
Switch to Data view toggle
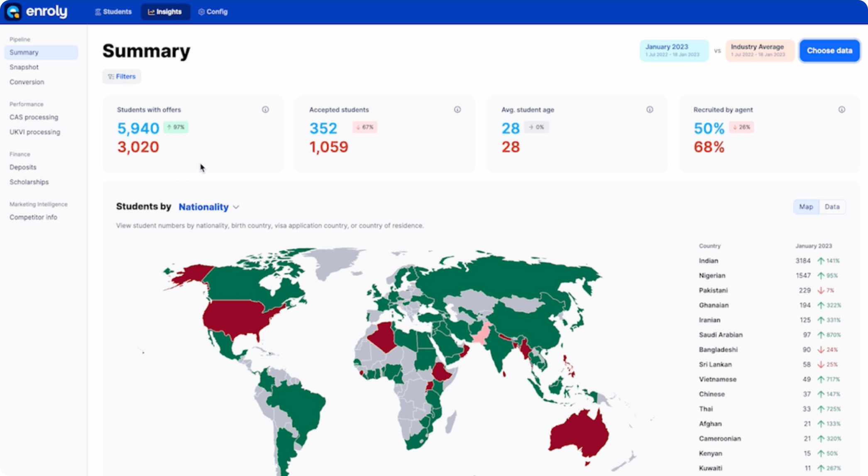point(832,207)
